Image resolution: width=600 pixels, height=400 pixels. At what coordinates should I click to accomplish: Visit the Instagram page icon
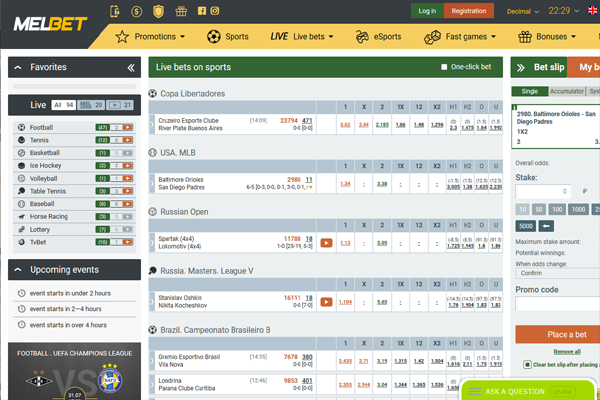coord(215,11)
